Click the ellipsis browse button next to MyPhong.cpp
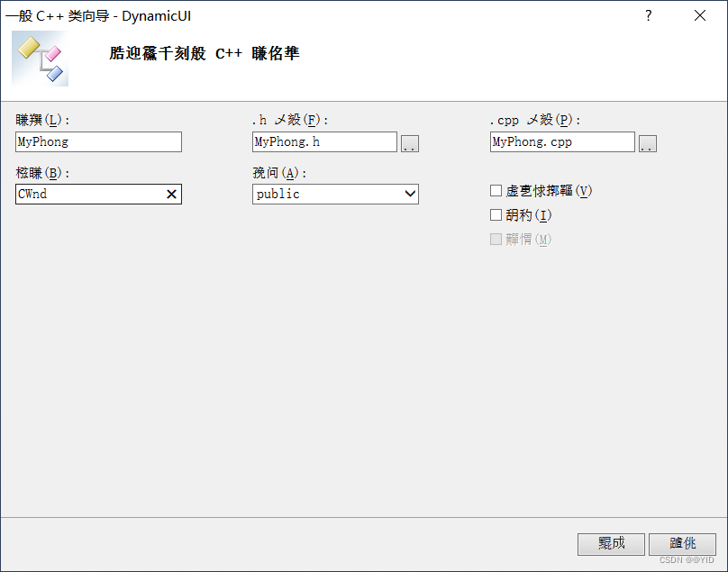This screenshot has width=728, height=572. (648, 141)
